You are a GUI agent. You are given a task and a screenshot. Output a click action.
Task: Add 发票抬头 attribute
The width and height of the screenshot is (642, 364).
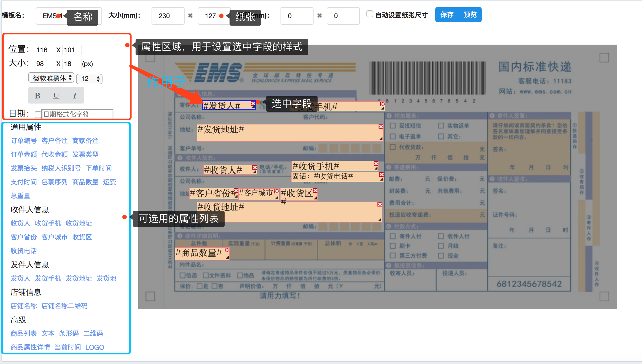(24, 168)
